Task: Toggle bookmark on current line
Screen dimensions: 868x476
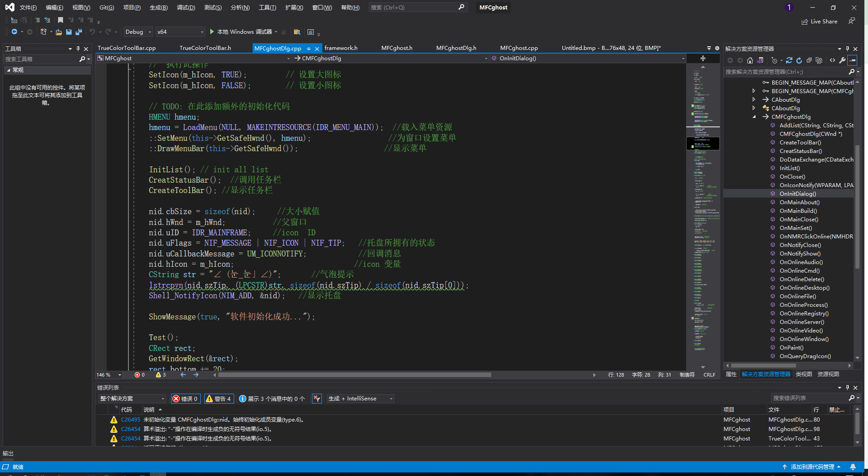Action: click(x=60, y=20)
